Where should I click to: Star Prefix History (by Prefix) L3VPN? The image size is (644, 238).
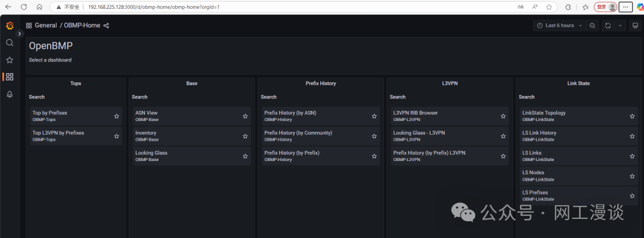coord(503,156)
